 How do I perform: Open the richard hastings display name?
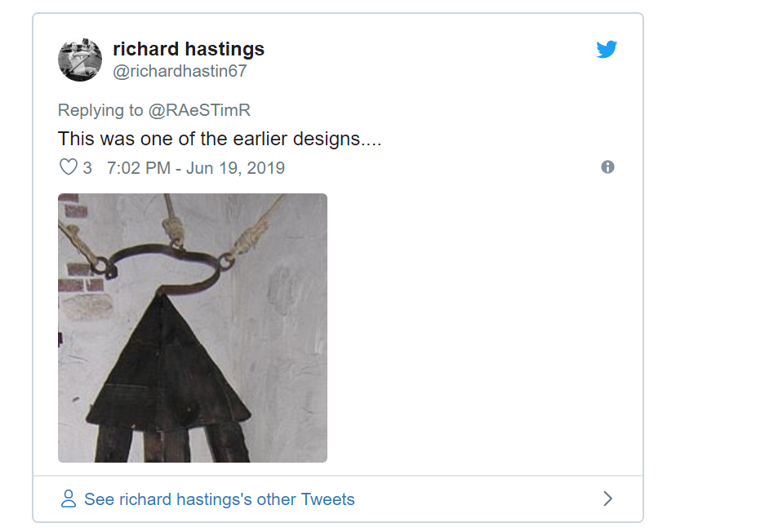point(189,49)
